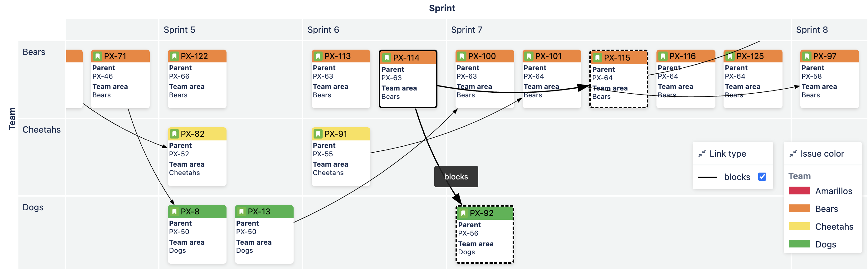Select the Cheetahs team row label

(42, 130)
